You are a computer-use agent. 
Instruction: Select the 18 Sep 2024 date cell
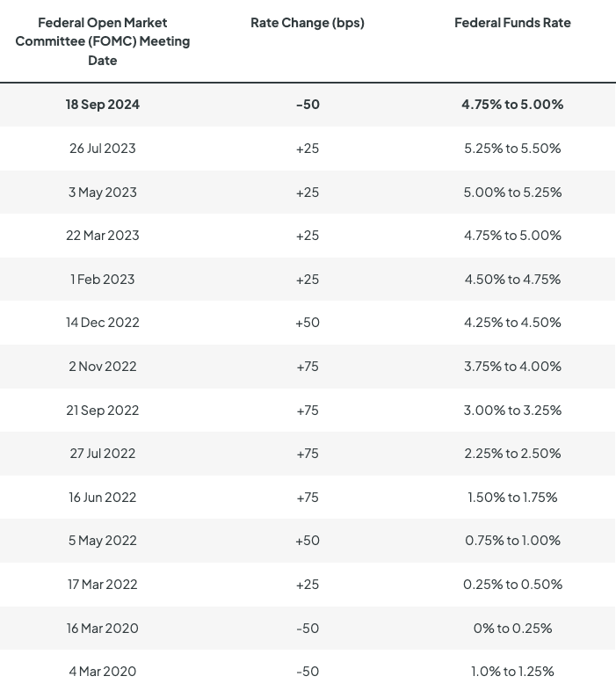click(x=103, y=105)
